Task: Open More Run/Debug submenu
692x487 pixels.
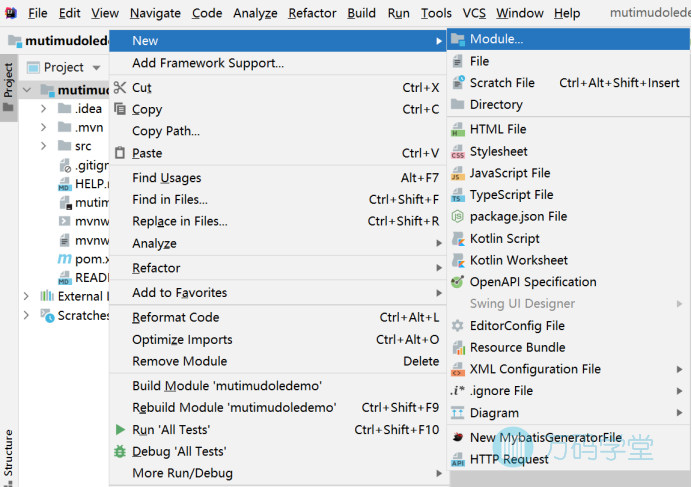Action: pos(278,473)
